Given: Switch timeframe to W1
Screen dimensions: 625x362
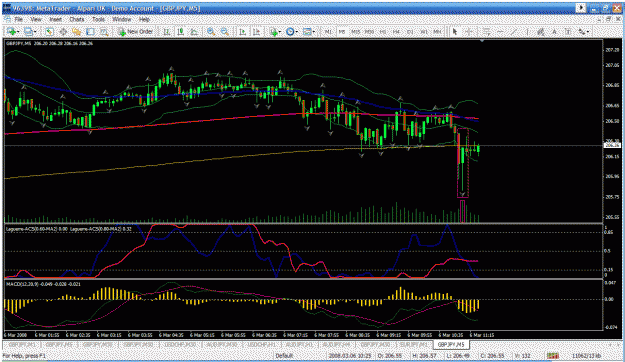Looking at the screenshot, I should (424, 31).
